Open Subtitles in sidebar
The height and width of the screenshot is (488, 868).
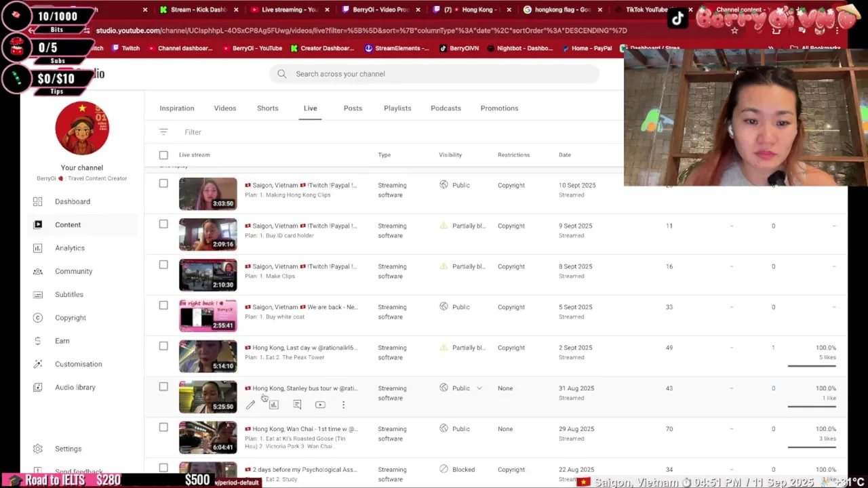pos(68,294)
